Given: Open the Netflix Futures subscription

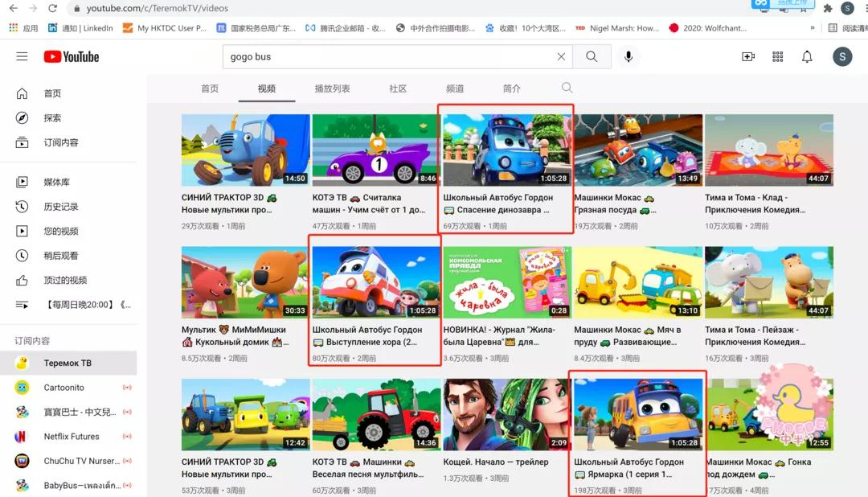Looking at the screenshot, I should pos(68,436).
